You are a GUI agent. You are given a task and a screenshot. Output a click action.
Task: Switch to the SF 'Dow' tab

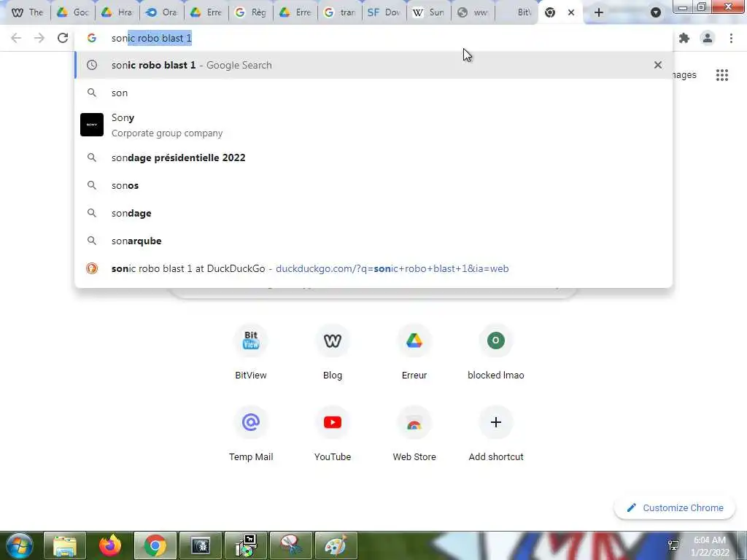(x=384, y=12)
